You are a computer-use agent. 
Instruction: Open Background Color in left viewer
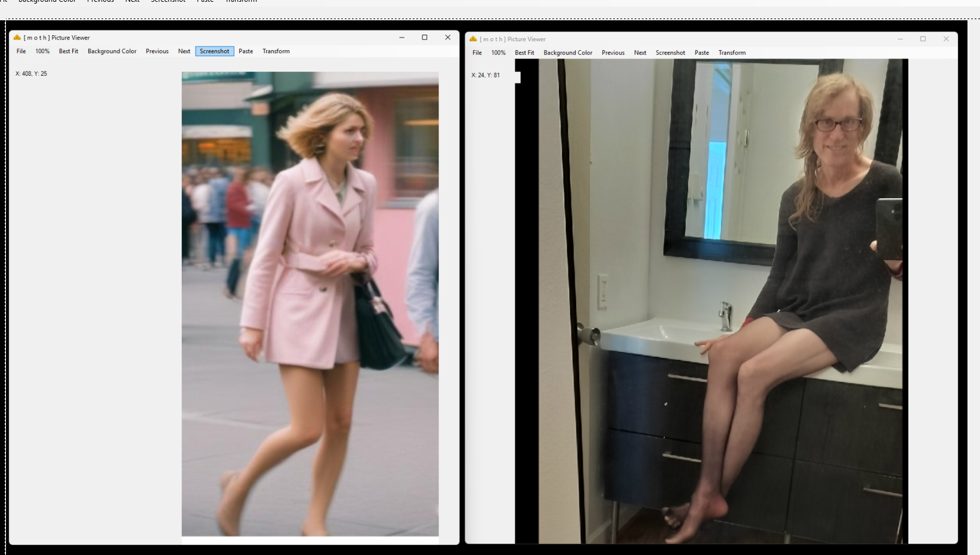[x=112, y=51]
